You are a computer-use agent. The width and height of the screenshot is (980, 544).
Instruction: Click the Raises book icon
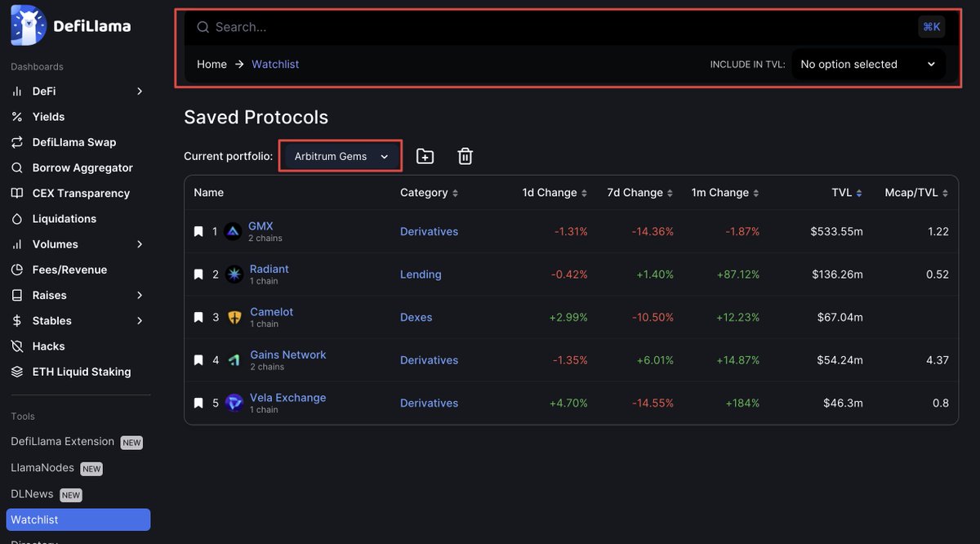click(16, 295)
